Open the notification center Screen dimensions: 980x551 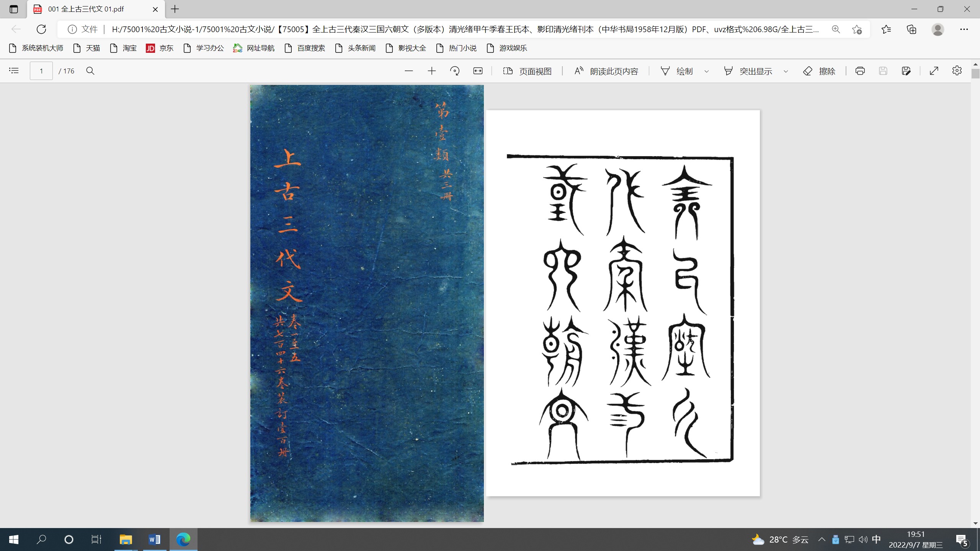[962, 540]
